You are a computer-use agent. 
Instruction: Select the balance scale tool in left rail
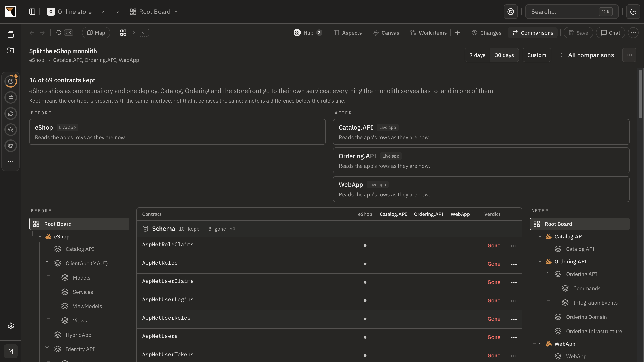tap(11, 146)
